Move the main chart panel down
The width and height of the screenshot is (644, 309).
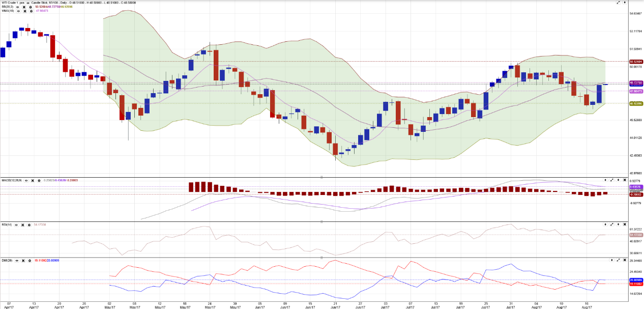625,3
